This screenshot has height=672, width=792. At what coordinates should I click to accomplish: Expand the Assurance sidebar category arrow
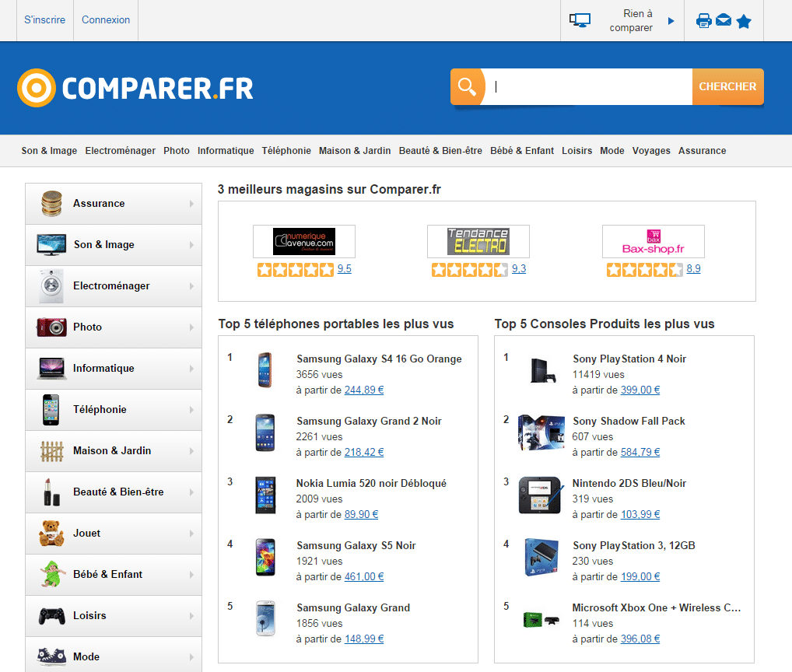coord(191,204)
